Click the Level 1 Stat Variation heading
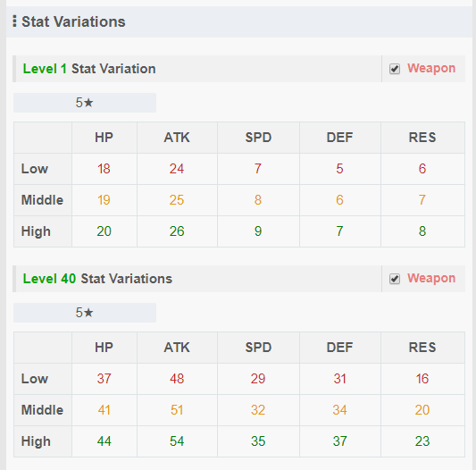Screen dimensions: 476x470 pyautogui.click(x=89, y=69)
